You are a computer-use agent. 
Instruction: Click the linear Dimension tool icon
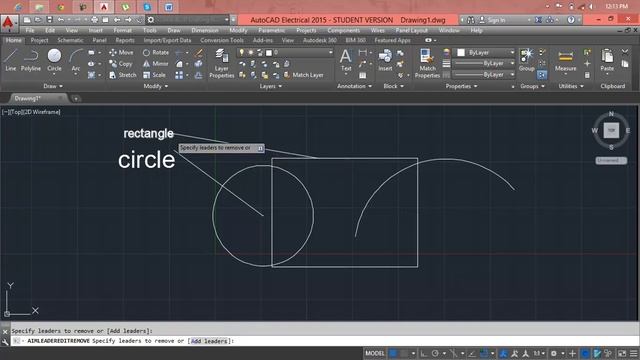pos(362,53)
